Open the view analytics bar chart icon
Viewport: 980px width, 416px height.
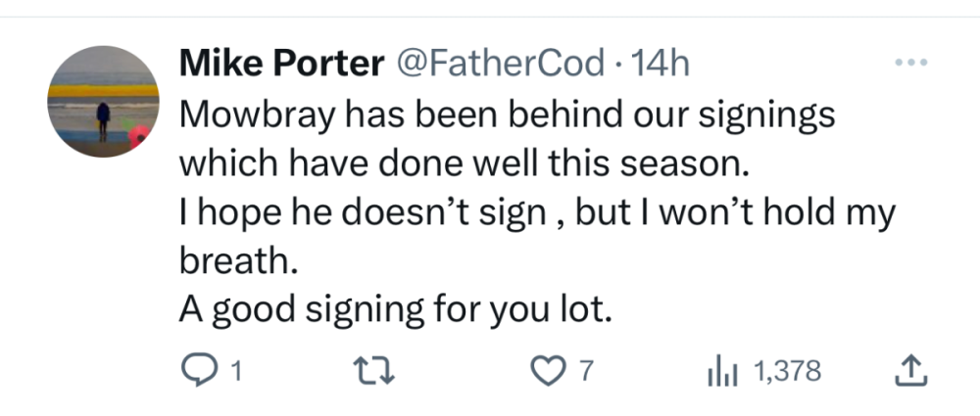pos(721,371)
